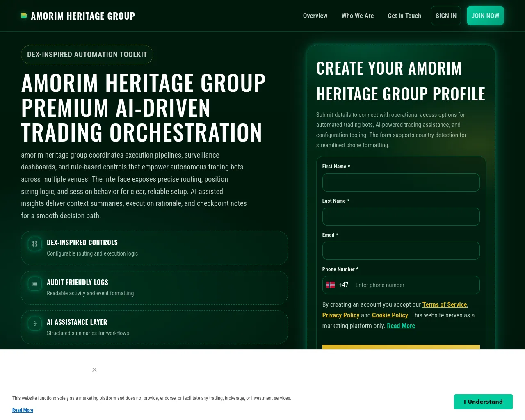Click the Audit-Friendly Logs card icon
Screen dimensions: 525x420
(35, 283)
